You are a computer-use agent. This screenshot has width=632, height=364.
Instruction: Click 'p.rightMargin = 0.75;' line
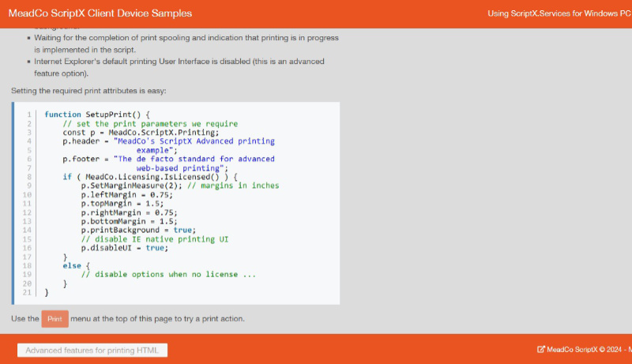coord(129,212)
